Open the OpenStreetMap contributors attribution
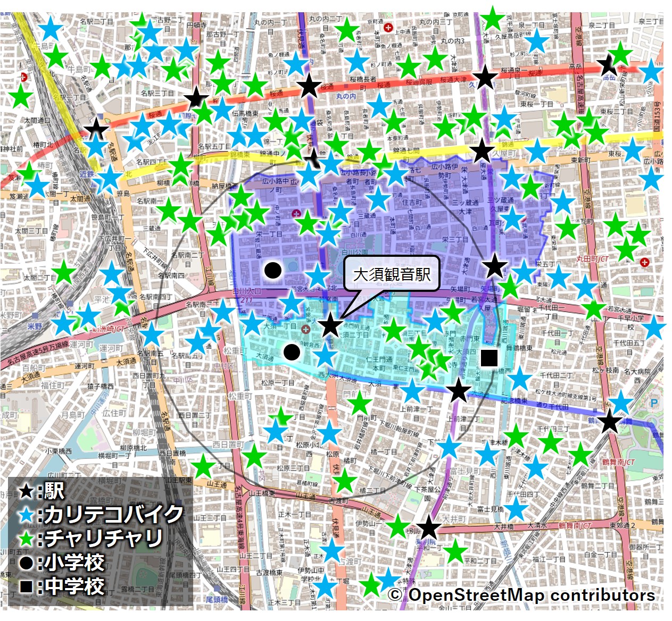Image resolution: width=672 pixels, height=621 pixels. 521,595
